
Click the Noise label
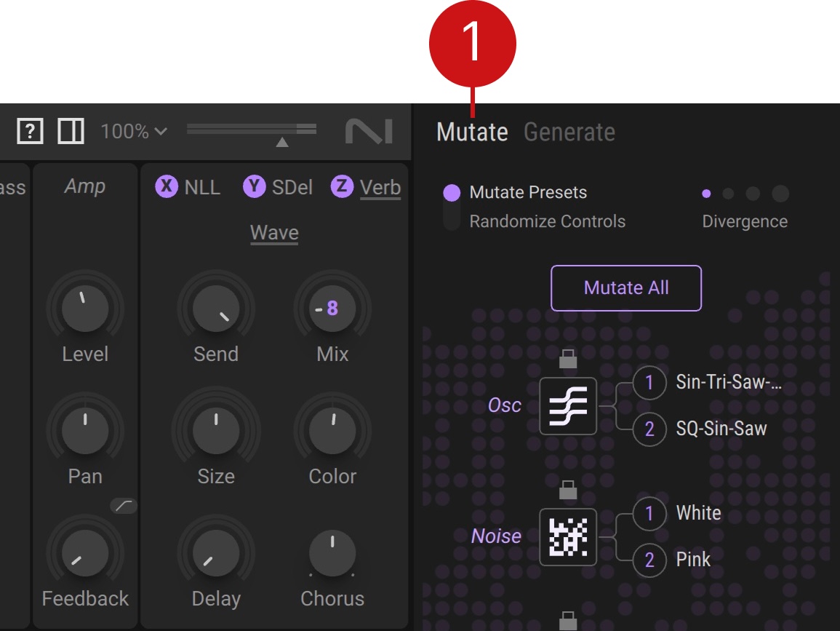coord(496,536)
